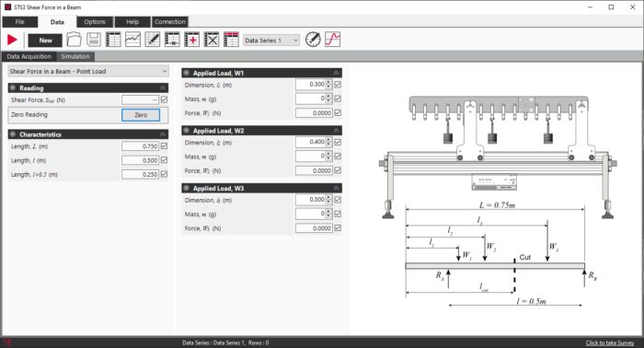Switch to the Simulation tab
644x348 pixels.
pyautogui.click(x=75, y=56)
